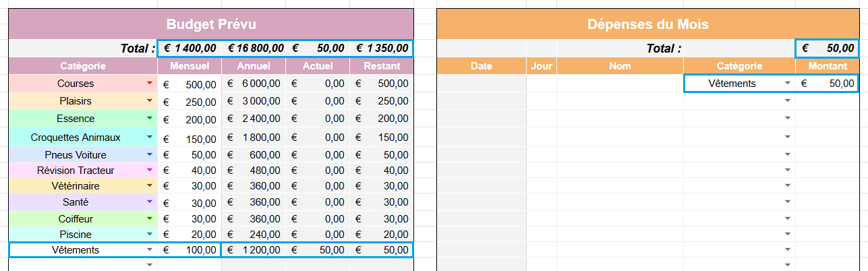This screenshot has width=868, height=271.
Task: Click the Date column header cell
Action: 482,66
